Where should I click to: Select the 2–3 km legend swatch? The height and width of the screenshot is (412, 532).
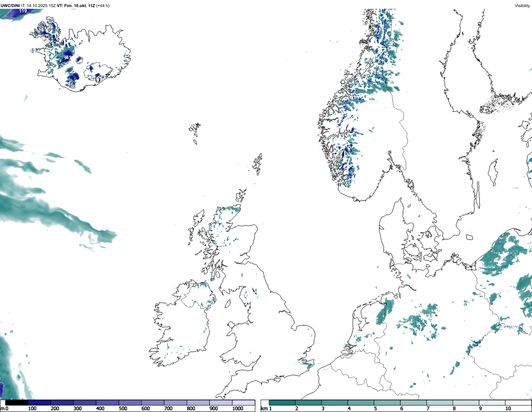308,402
